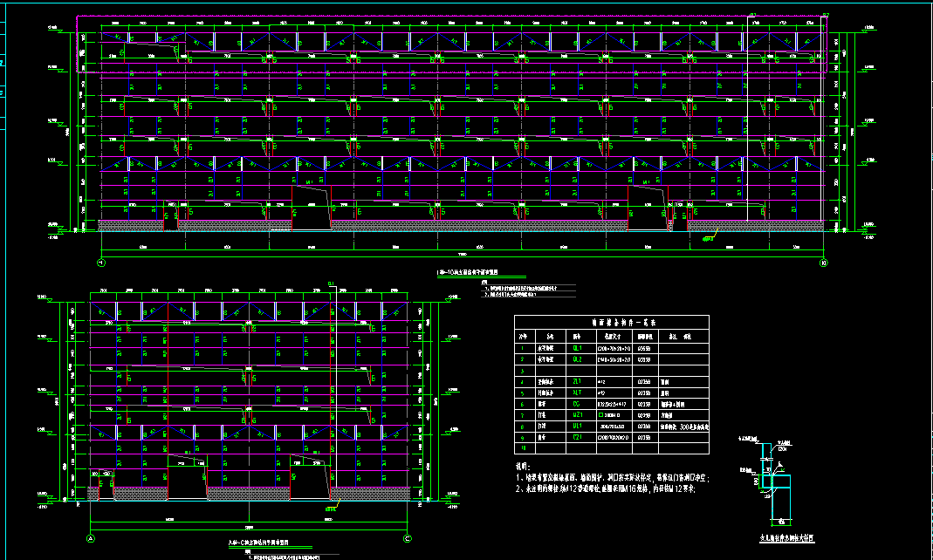
Task: Click the QL1 cell in the schedule table
Action: click(x=577, y=346)
